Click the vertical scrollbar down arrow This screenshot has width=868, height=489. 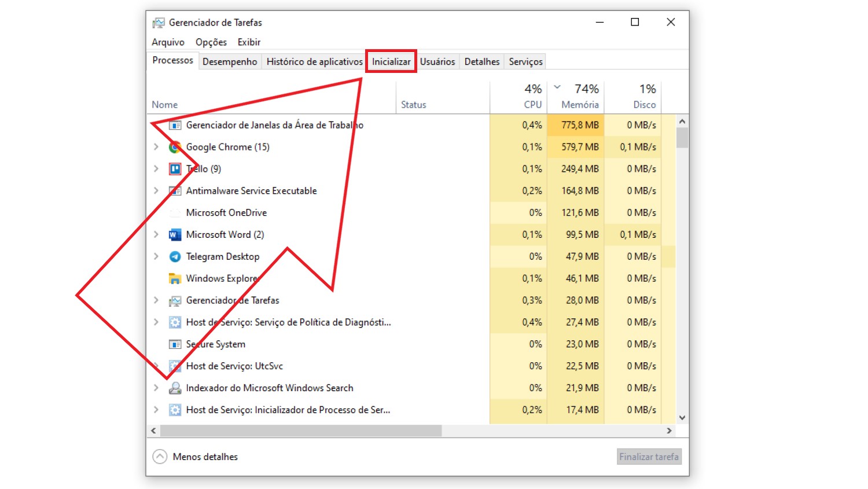[682, 418]
